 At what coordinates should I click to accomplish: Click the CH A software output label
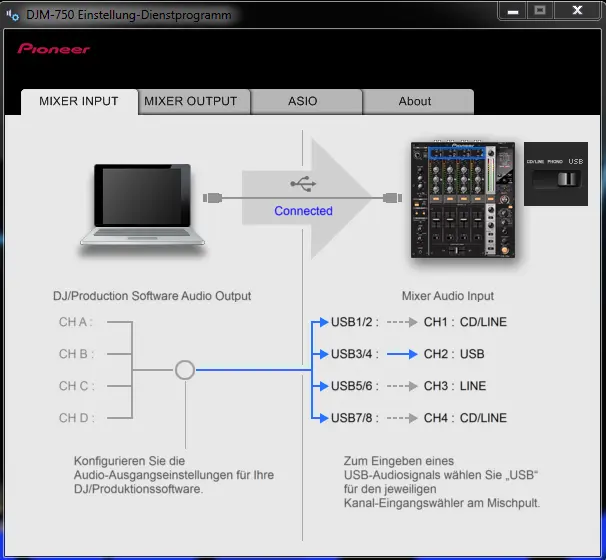[75, 322]
